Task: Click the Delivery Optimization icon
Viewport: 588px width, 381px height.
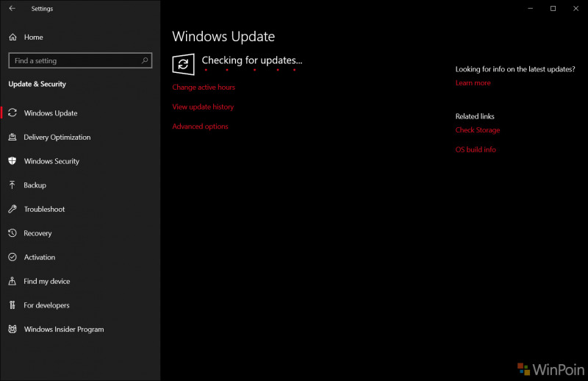Action: point(12,137)
